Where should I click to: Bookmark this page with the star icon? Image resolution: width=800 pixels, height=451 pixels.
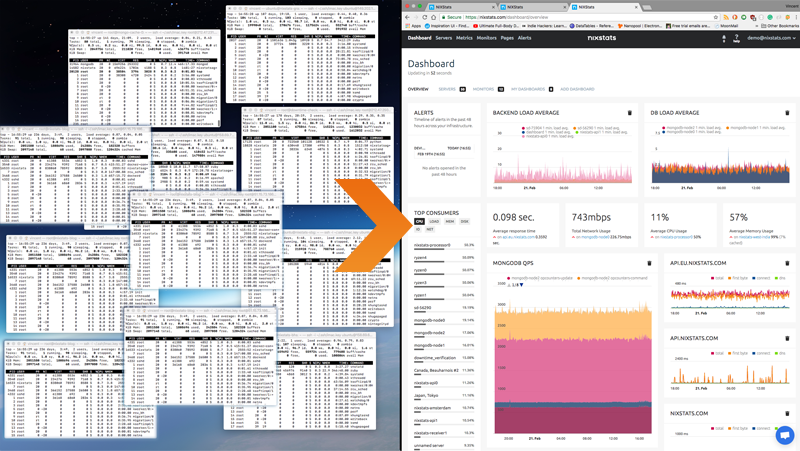click(716, 17)
